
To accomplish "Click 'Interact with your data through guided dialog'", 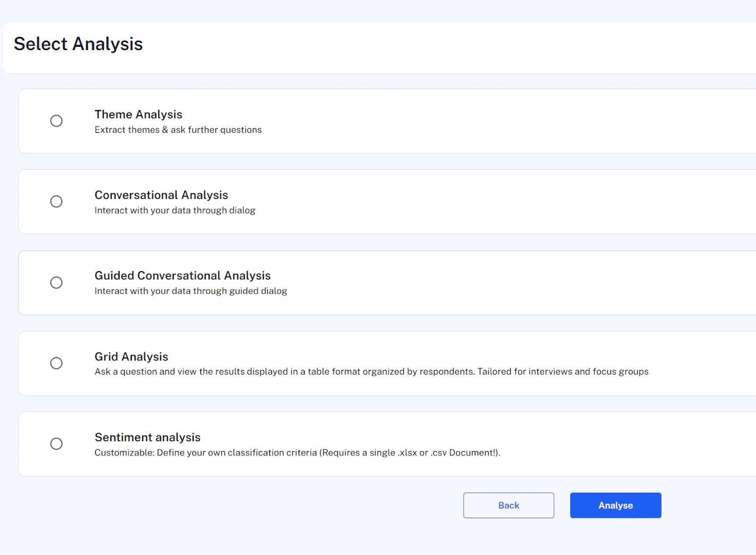I will tap(191, 291).
